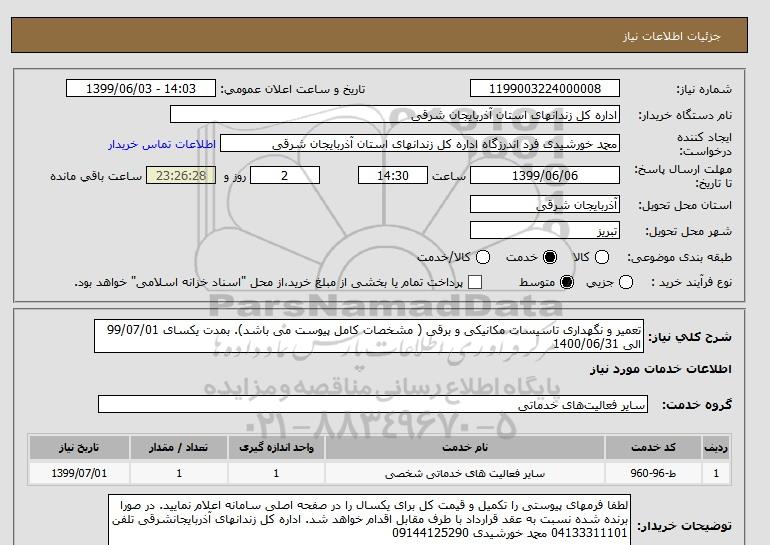
Task: Open the اطلاعات تماس خریدار link
Action: pyautogui.click(x=162, y=144)
